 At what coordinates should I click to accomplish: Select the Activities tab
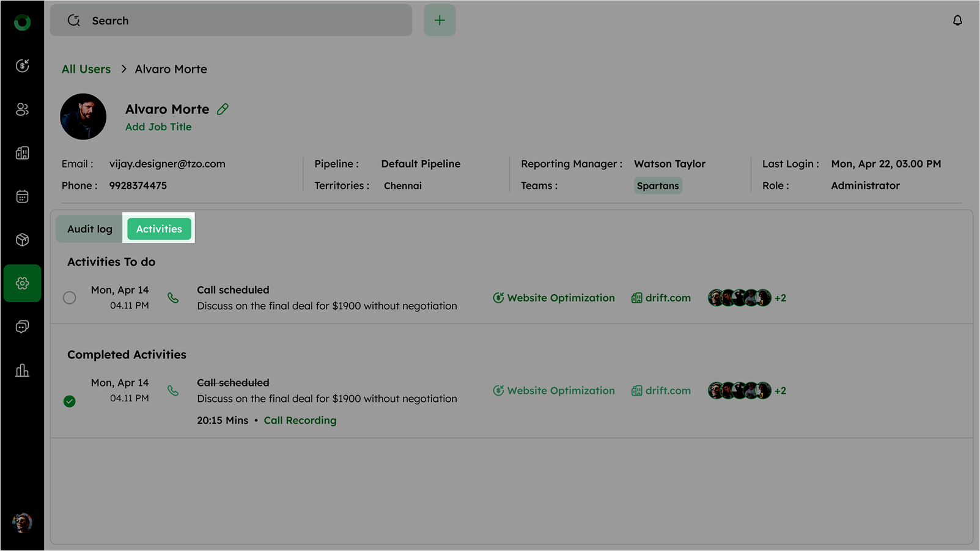click(159, 229)
